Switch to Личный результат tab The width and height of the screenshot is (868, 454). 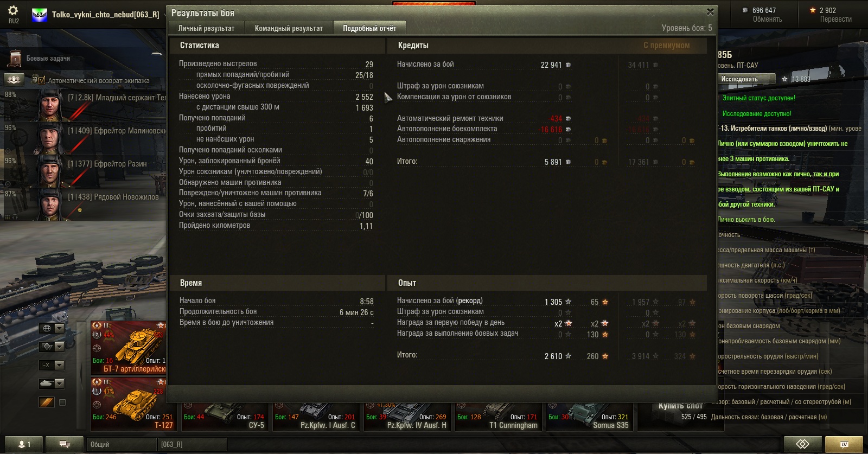point(206,28)
